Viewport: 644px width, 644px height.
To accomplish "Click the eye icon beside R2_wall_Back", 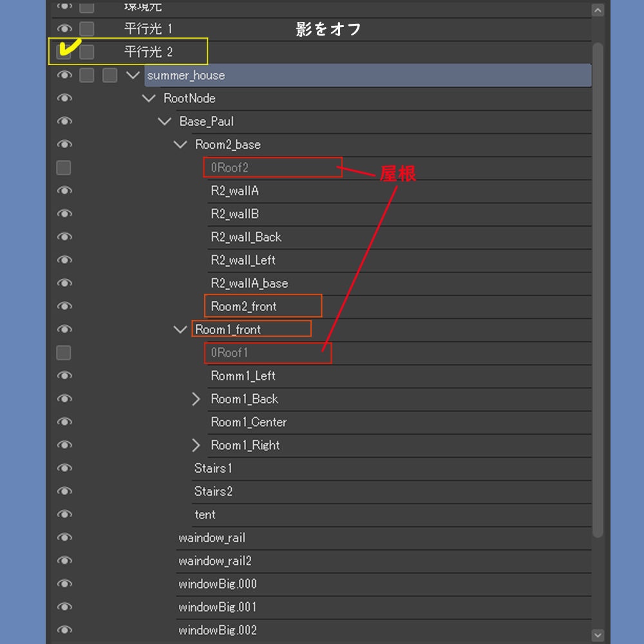I will click(x=64, y=237).
